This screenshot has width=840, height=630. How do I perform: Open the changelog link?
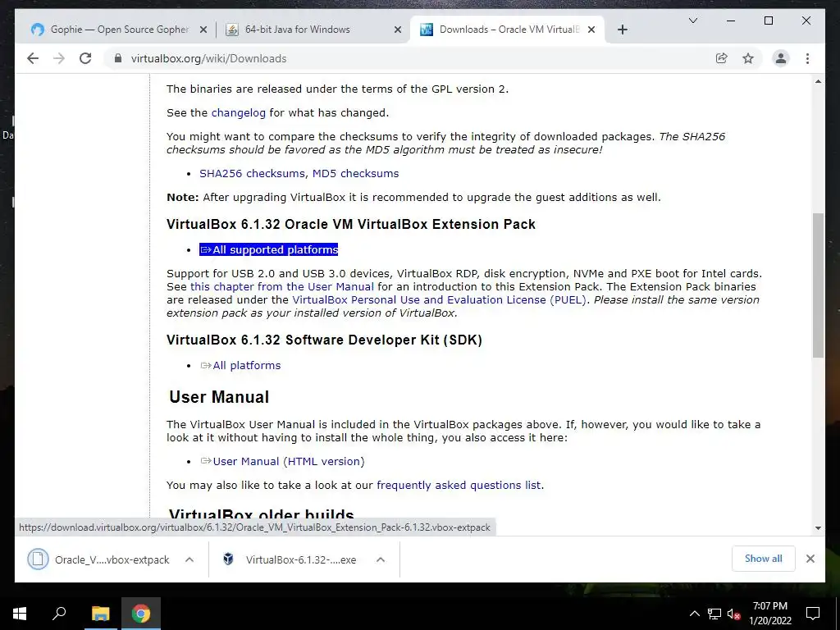(x=239, y=113)
